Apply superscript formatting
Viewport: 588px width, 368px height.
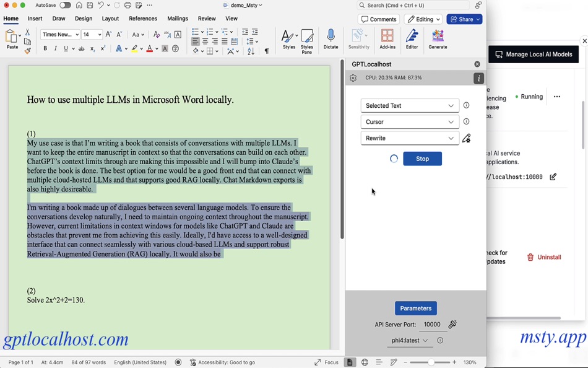[x=103, y=48]
